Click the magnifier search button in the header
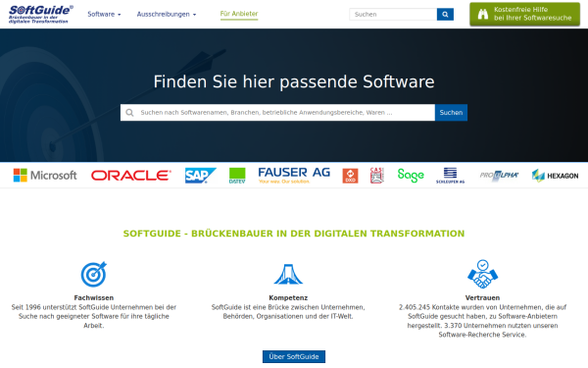The width and height of the screenshot is (588, 368). click(x=445, y=15)
